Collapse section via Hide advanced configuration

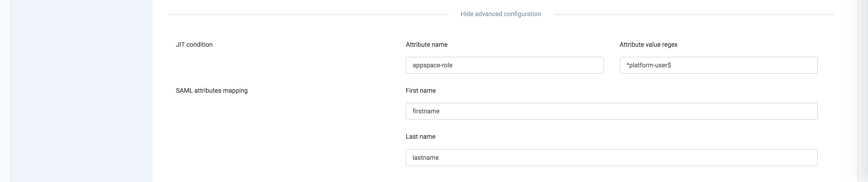[501, 14]
